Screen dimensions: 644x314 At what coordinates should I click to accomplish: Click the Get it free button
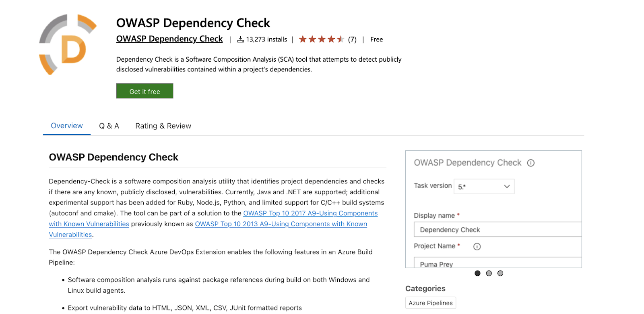pos(144,91)
